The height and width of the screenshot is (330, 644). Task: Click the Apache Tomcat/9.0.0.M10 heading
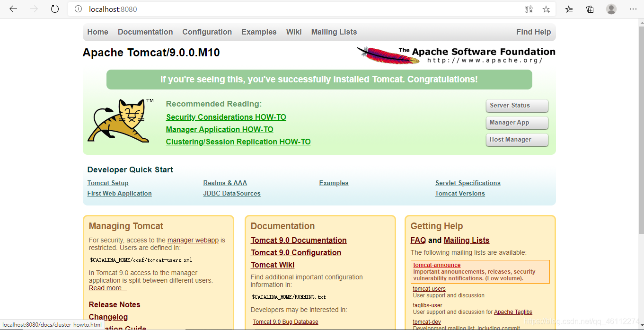151,53
